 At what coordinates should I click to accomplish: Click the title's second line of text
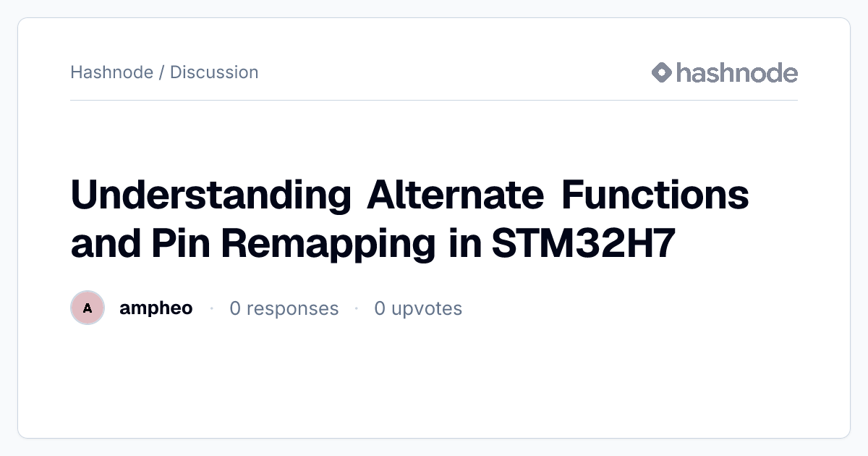tap(373, 244)
